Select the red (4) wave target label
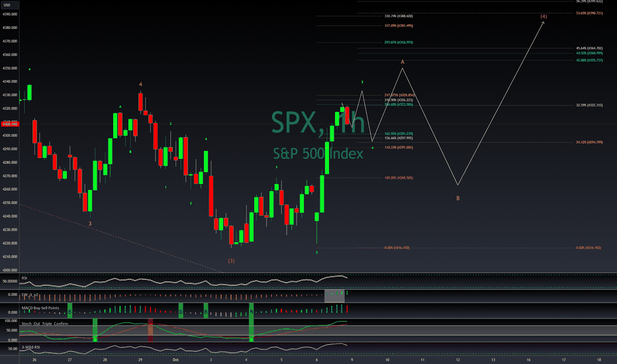 [x=544, y=17]
